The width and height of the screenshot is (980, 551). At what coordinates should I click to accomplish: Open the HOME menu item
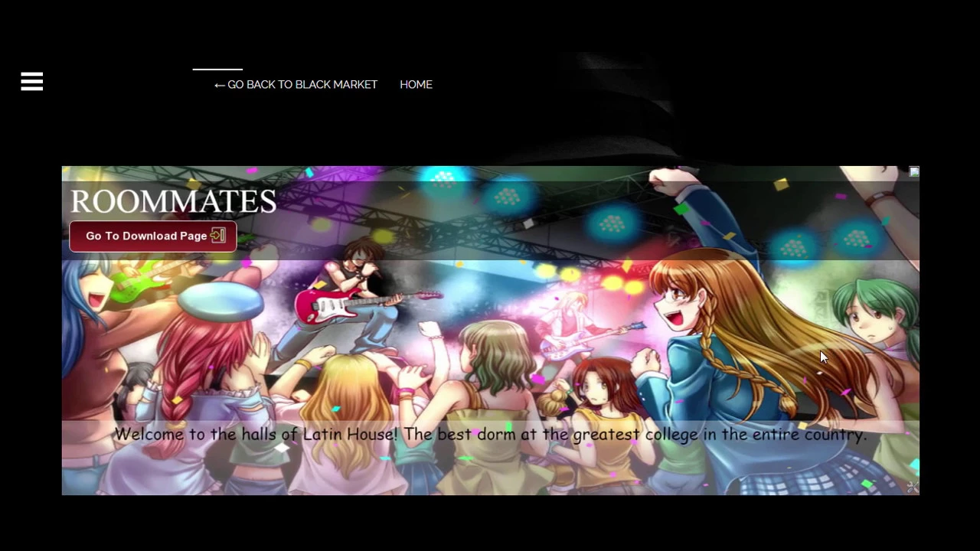coord(416,85)
